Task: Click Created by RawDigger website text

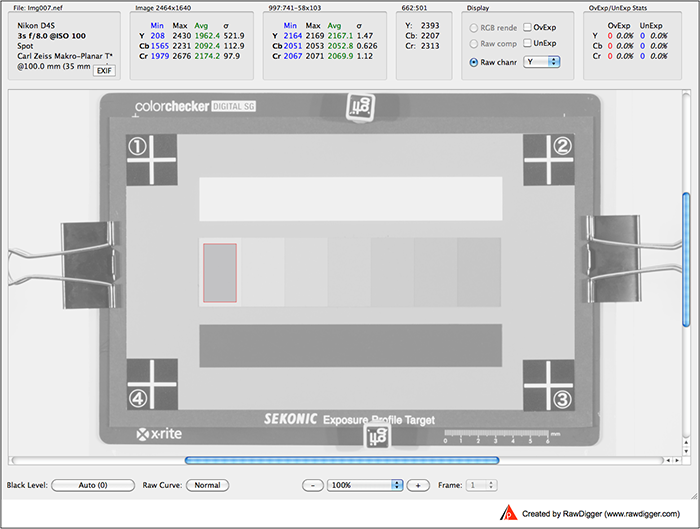Action: click(x=601, y=514)
